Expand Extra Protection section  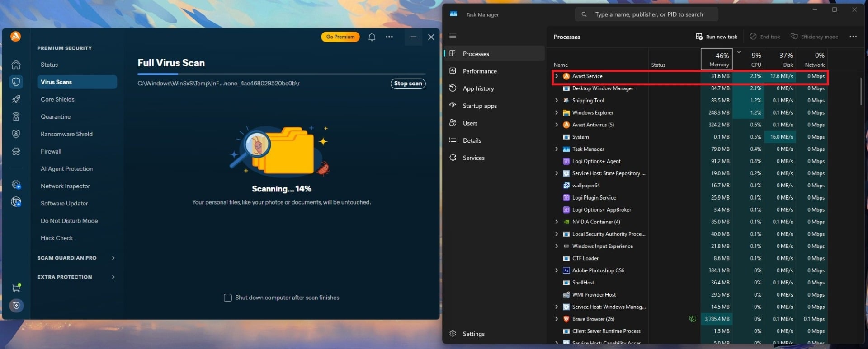click(x=113, y=277)
